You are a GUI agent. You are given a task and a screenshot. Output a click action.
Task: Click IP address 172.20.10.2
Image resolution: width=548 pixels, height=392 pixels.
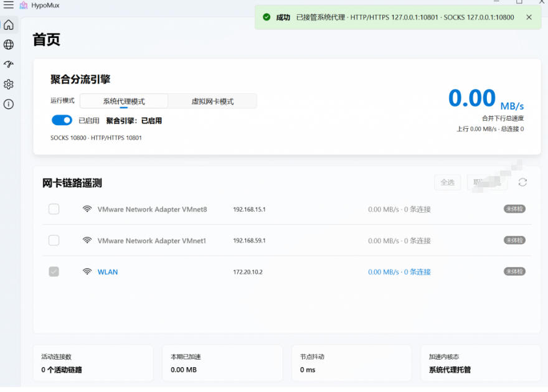click(248, 272)
